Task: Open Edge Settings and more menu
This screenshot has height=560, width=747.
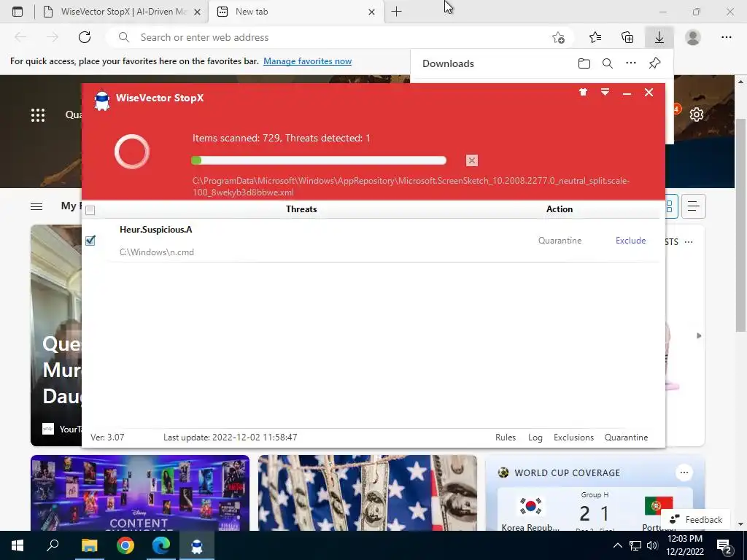Action: click(x=727, y=37)
